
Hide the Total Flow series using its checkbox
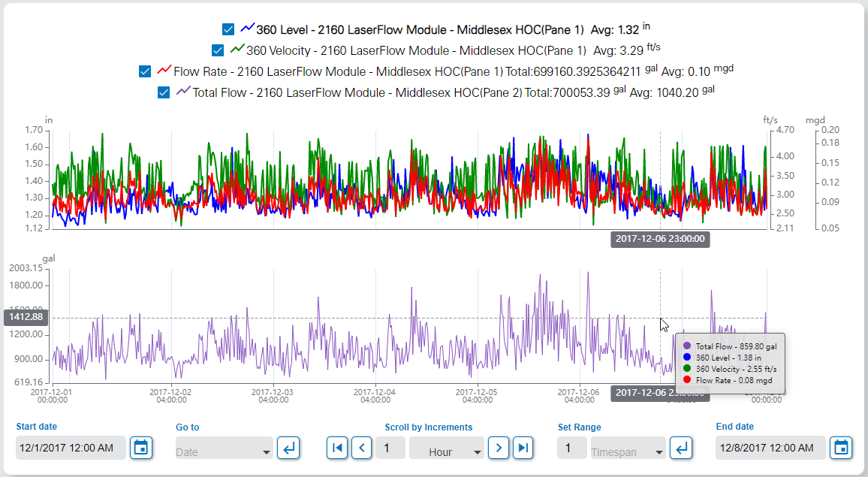point(164,92)
